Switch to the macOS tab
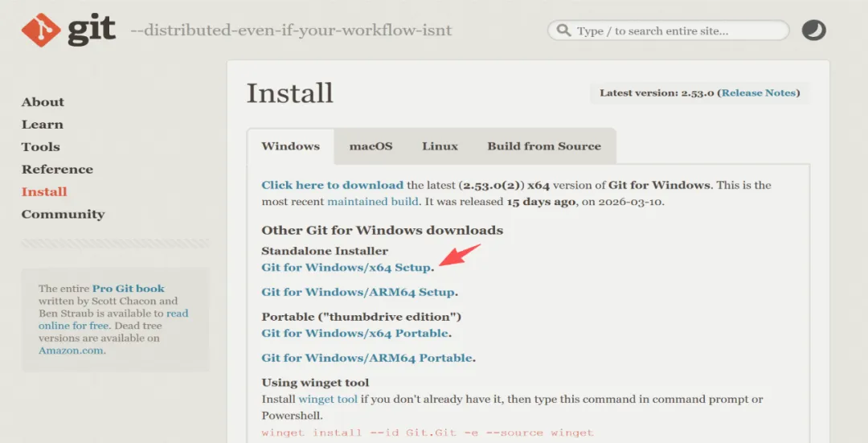 (x=371, y=146)
